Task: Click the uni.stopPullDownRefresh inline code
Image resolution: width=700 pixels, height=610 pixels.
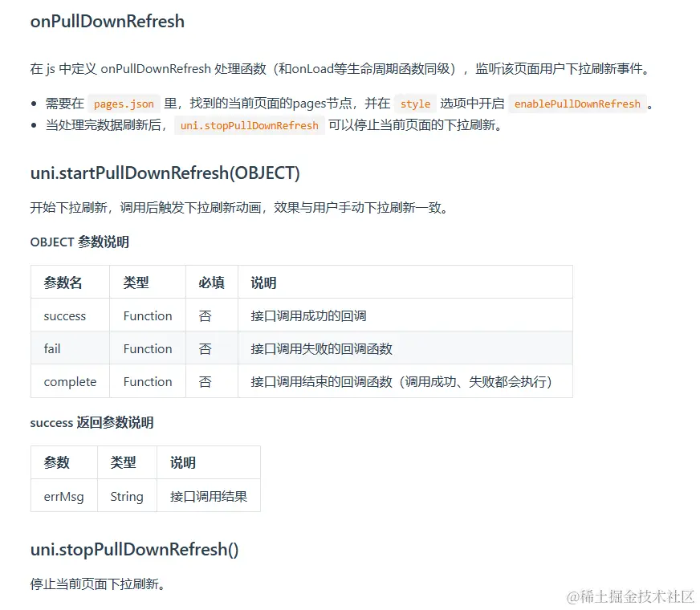Action: pyautogui.click(x=249, y=125)
